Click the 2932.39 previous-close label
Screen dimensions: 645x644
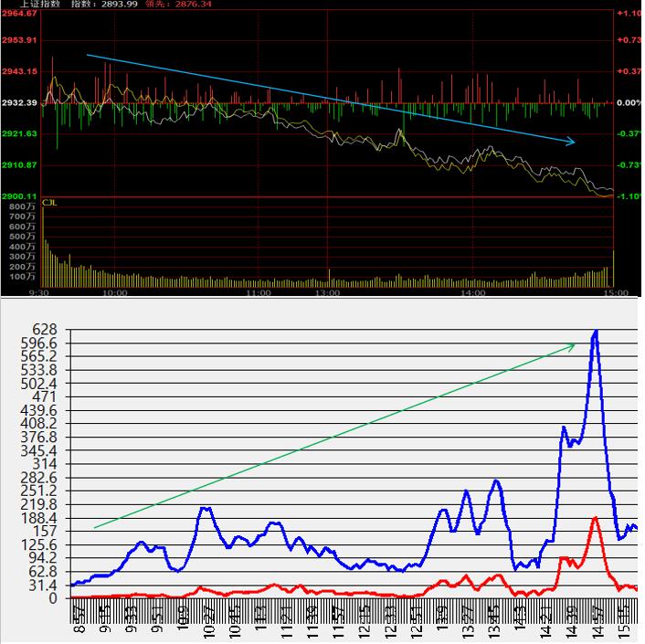point(19,102)
